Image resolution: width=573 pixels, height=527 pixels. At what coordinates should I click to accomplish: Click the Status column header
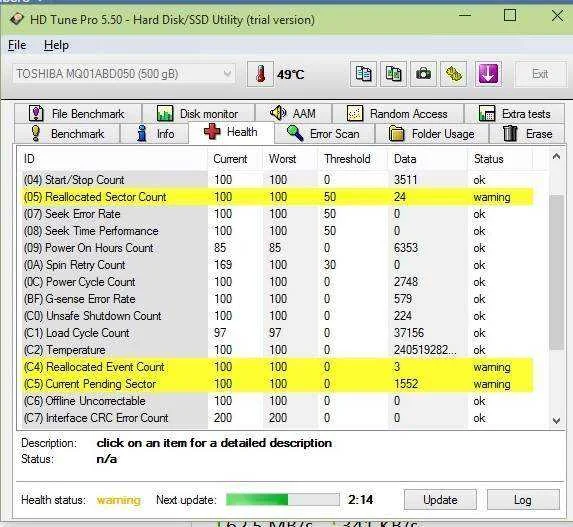[x=500, y=159]
